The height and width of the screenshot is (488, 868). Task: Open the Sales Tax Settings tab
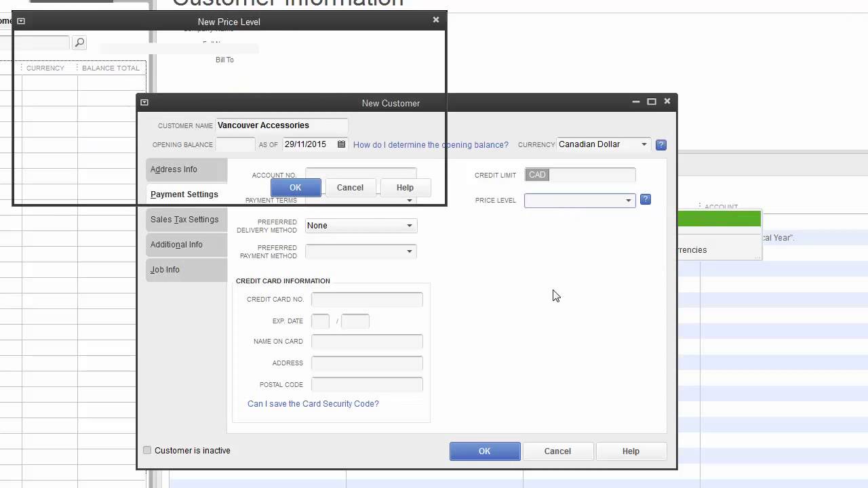tap(186, 220)
